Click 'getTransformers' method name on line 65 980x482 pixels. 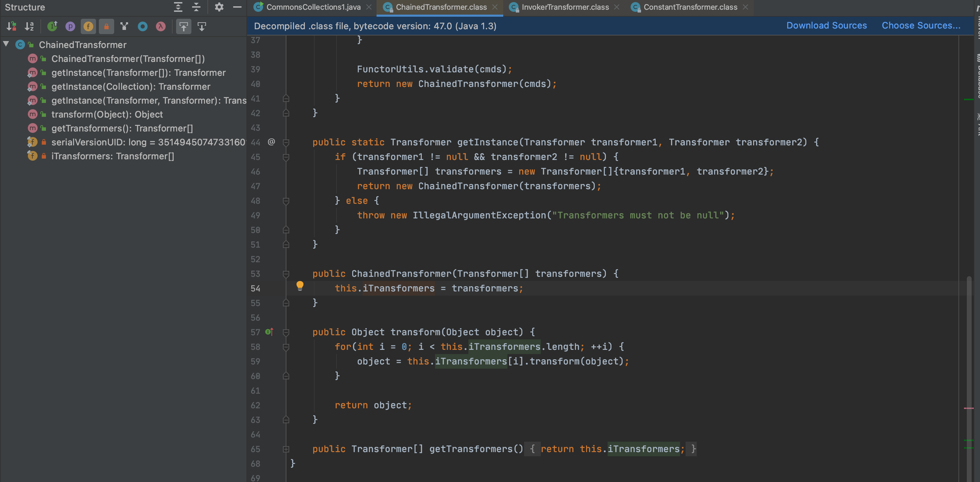(x=471, y=449)
